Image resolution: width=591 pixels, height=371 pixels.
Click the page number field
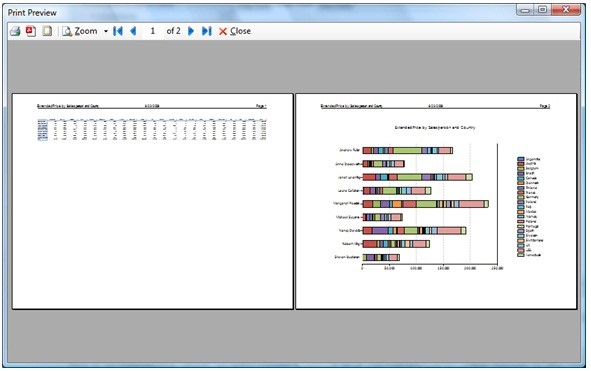point(153,31)
